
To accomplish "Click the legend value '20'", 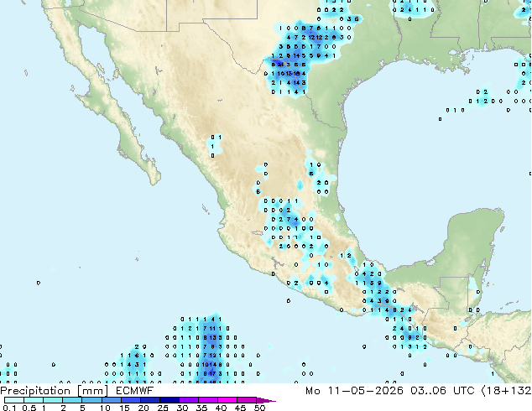I will [x=143, y=408].
